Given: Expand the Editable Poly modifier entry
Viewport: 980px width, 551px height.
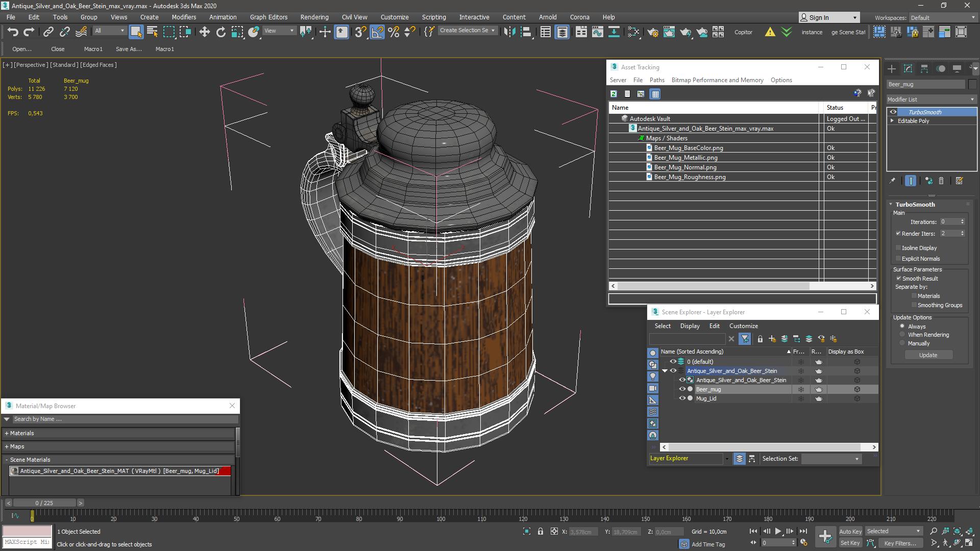Looking at the screenshot, I should pos(892,121).
